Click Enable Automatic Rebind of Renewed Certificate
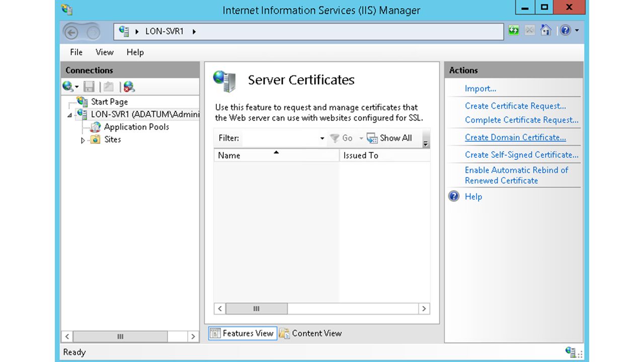The image size is (644, 362). [x=517, y=175]
